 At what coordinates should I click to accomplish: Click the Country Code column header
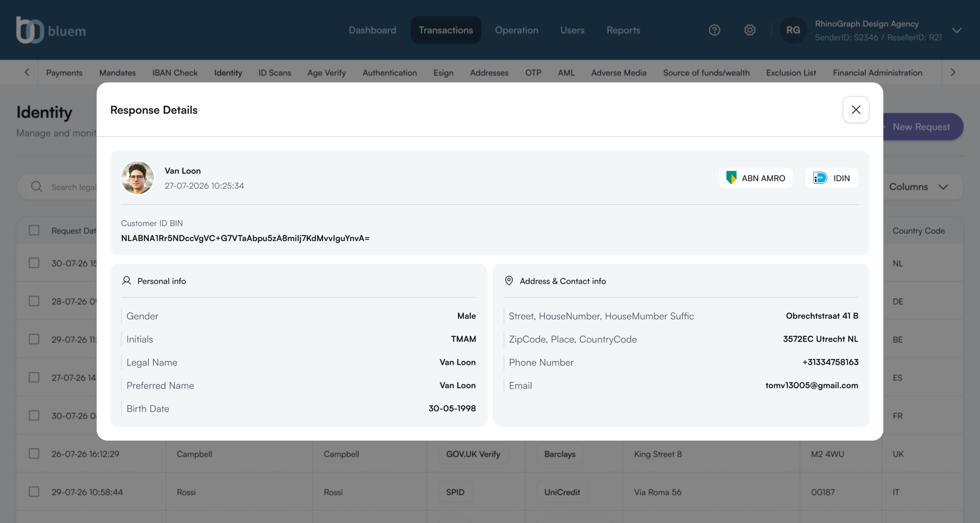(x=918, y=230)
